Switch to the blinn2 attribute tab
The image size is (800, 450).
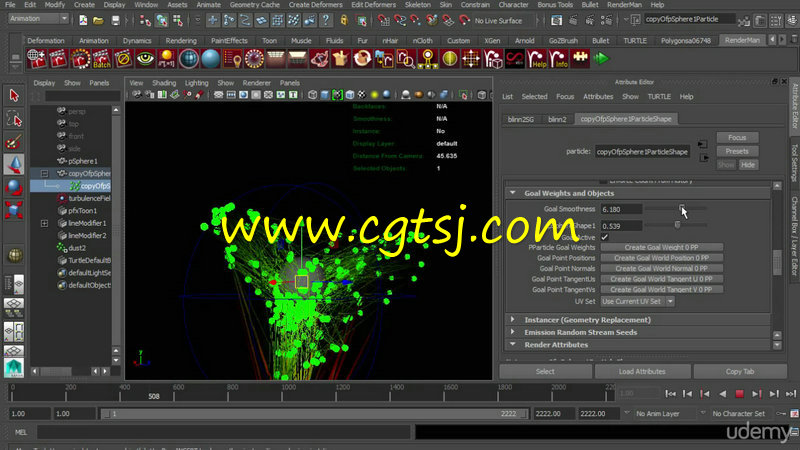click(557, 119)
